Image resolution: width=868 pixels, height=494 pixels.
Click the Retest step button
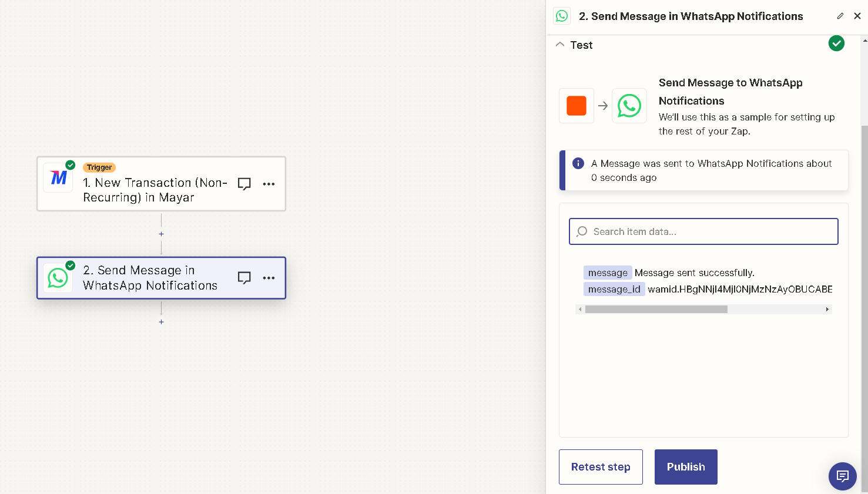(x=601, y=467)
